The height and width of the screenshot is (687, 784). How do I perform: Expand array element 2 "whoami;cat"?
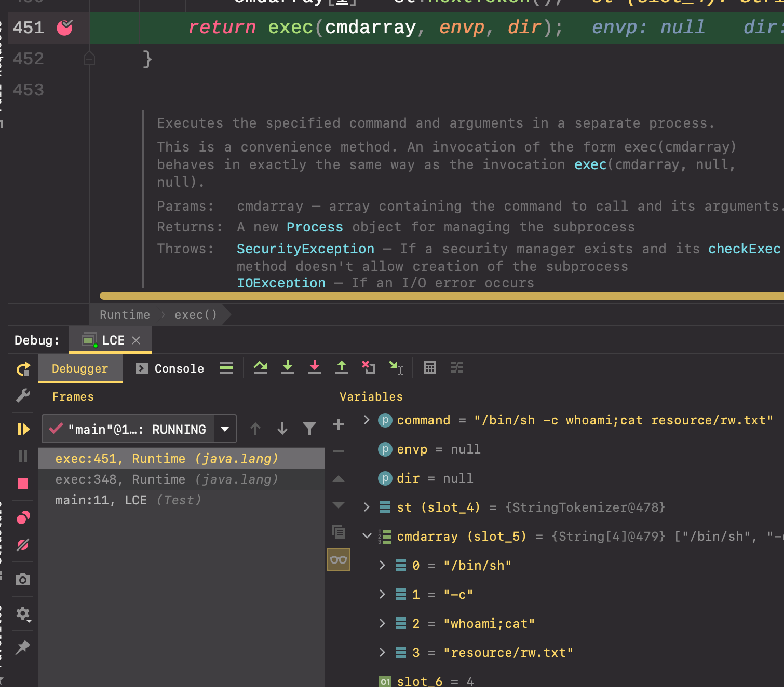coord(383,623)
